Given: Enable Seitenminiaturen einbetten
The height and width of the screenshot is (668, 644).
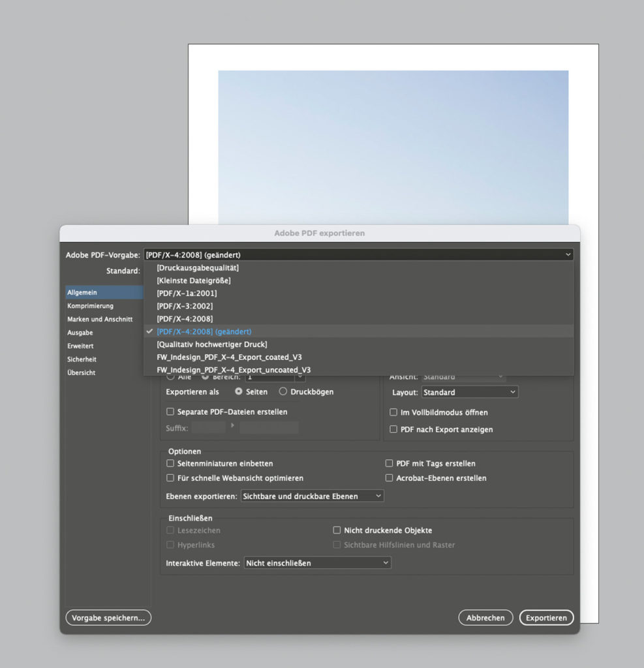Looking at the screenshot, I should coord(170,463).
